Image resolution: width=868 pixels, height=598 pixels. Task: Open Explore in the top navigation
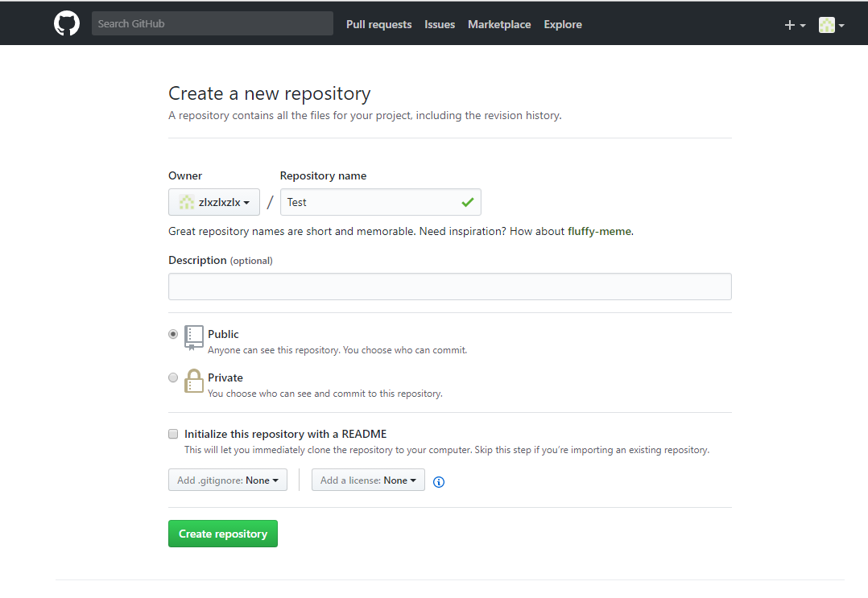(562, 24)
